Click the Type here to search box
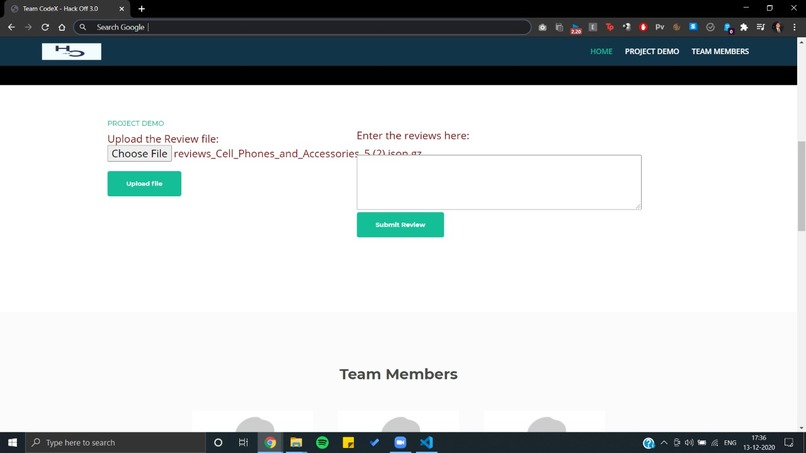Screen dimensions: 806x453 (x=115, y=442)
